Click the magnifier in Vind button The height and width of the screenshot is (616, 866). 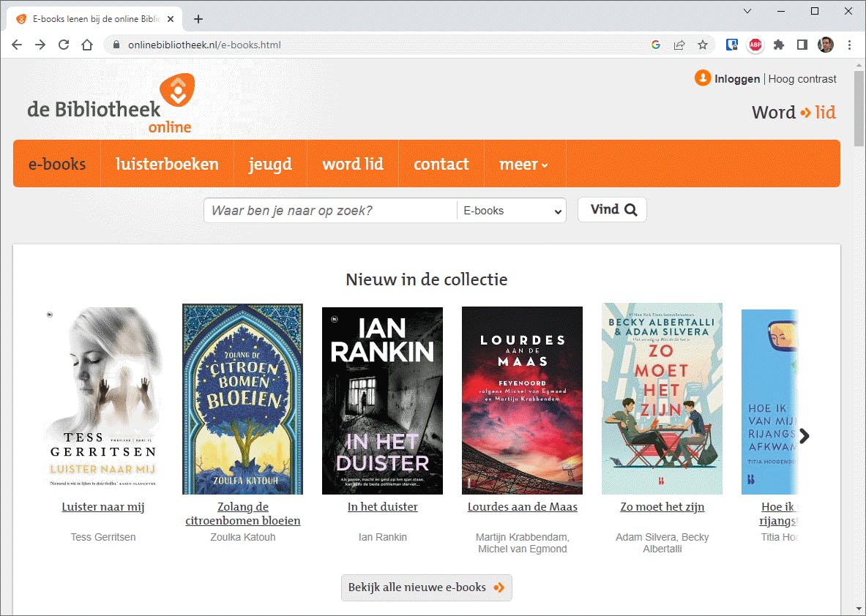(x=631, y=210)
